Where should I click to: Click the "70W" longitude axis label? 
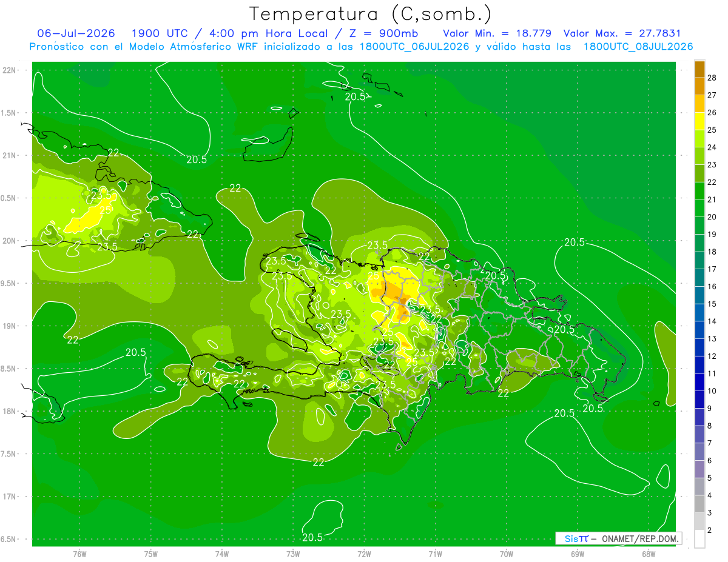point(507,554)
